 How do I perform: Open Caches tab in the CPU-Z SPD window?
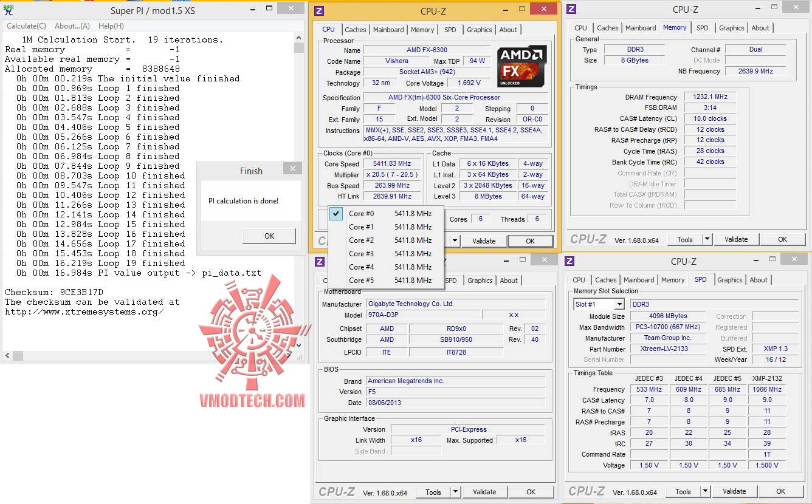point(606,280)
